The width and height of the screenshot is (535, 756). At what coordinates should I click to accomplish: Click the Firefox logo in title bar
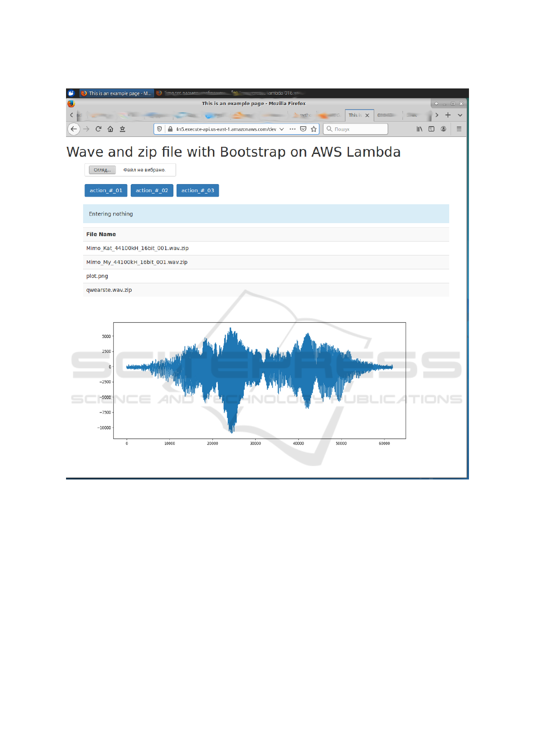pos(71,104)
